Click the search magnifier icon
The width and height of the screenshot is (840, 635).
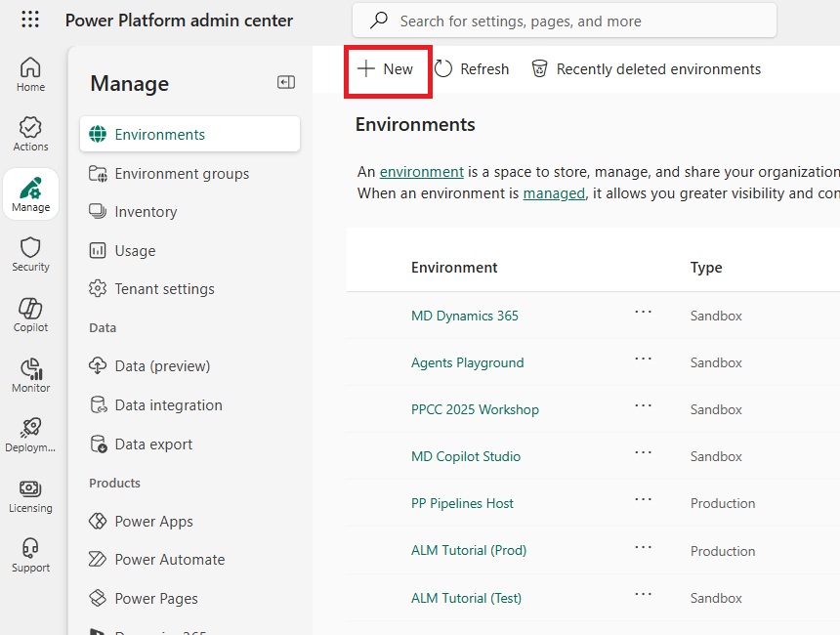(x=379, y=21)
